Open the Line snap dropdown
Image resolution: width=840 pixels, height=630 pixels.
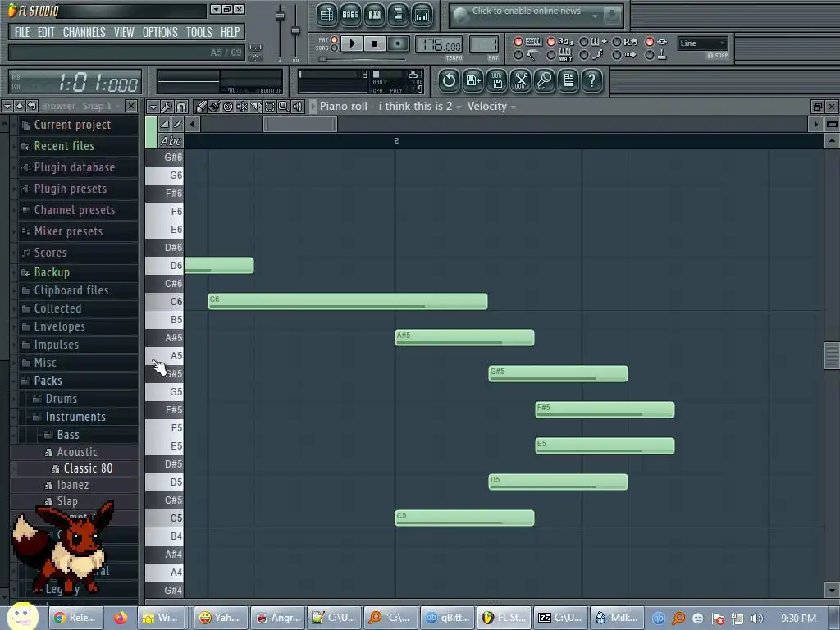point(702,43)
